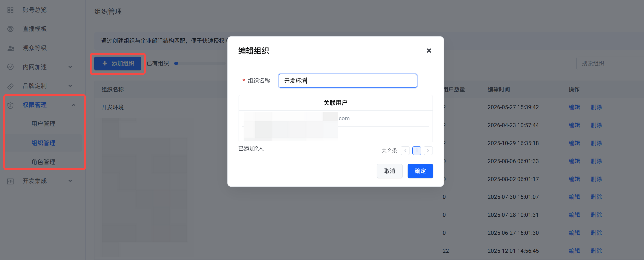Close the 编辑组织 dialog
Image resolution: width=644 pixels, height=260 pixels.
tap(429, 51)
